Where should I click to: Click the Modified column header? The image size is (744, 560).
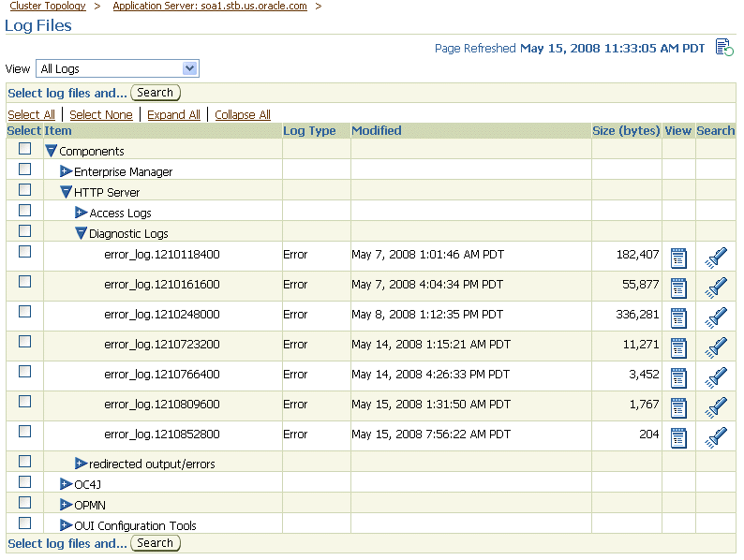tap(377, 130)
